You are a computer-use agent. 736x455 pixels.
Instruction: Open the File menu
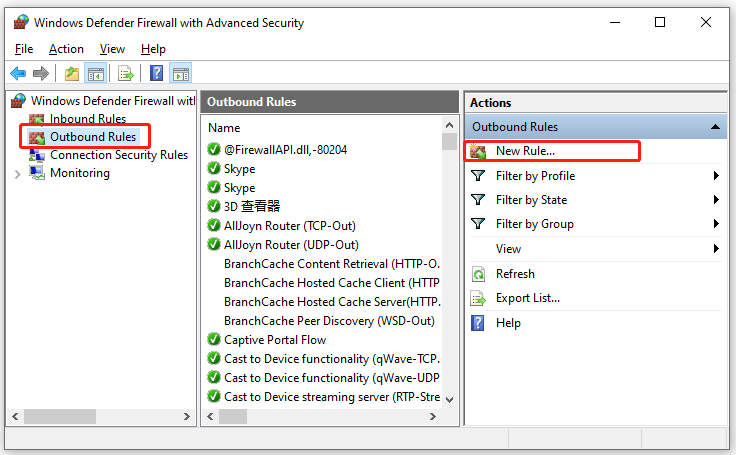(24, 49)
